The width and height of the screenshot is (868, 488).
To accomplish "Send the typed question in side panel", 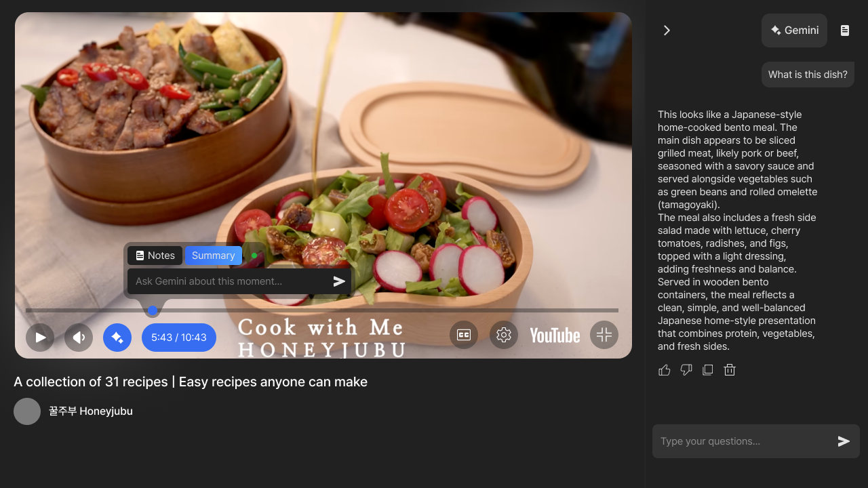I will click(x=844, y=441).
